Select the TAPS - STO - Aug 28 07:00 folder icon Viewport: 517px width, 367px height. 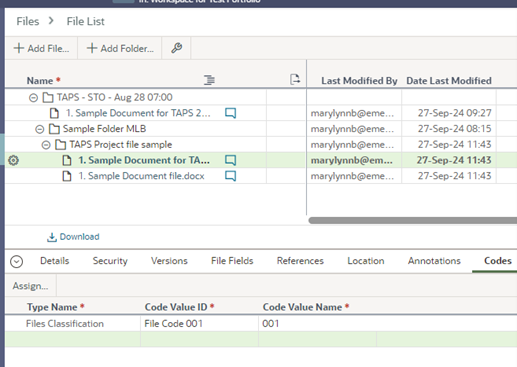pos(48,98)
